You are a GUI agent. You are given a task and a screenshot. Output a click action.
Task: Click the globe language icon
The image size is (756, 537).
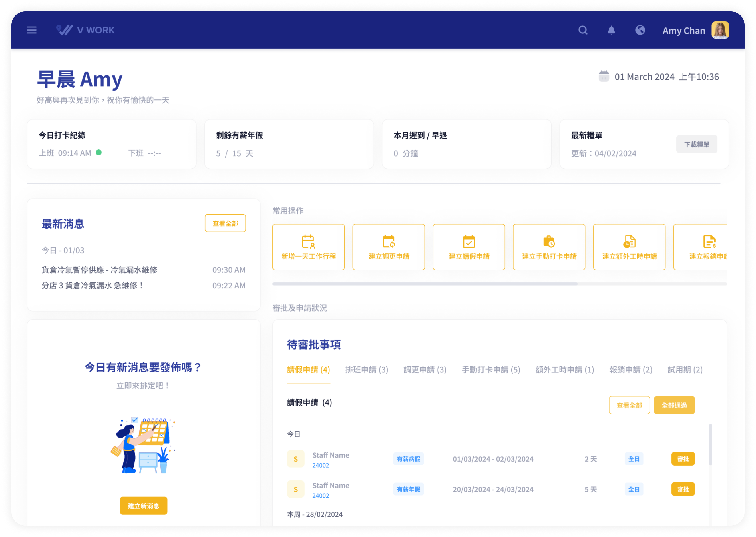(640, 30)
